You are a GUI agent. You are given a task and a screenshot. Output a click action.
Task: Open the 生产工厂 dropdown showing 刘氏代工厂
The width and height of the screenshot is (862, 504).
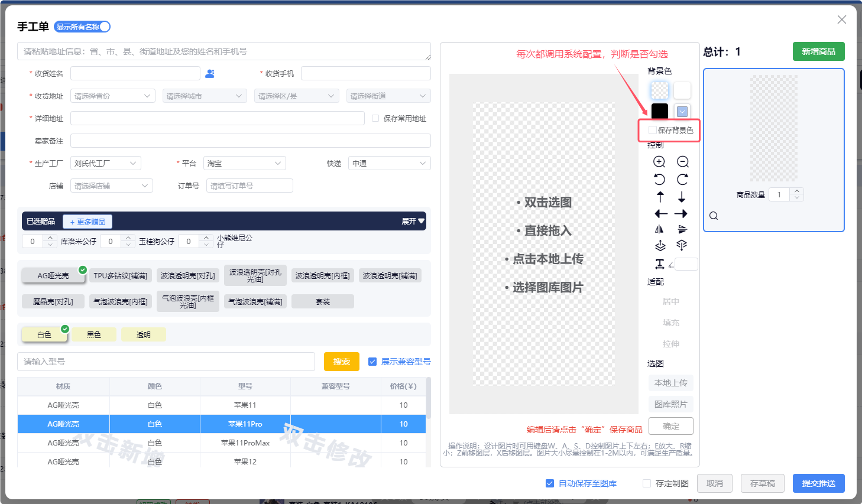pos(106,163)
